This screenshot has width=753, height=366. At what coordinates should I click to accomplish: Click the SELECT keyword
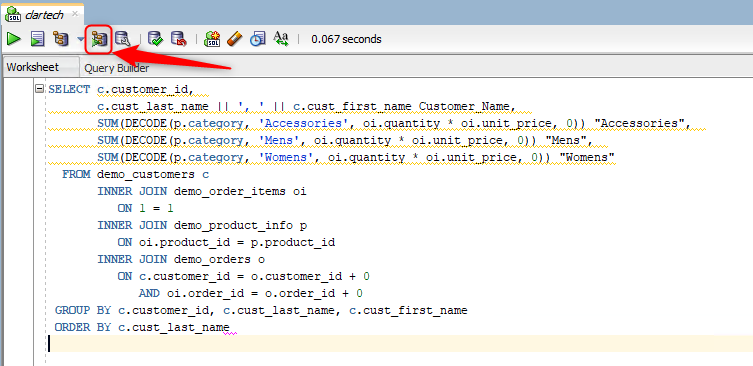pyautogui.click(x=69, y=89)
